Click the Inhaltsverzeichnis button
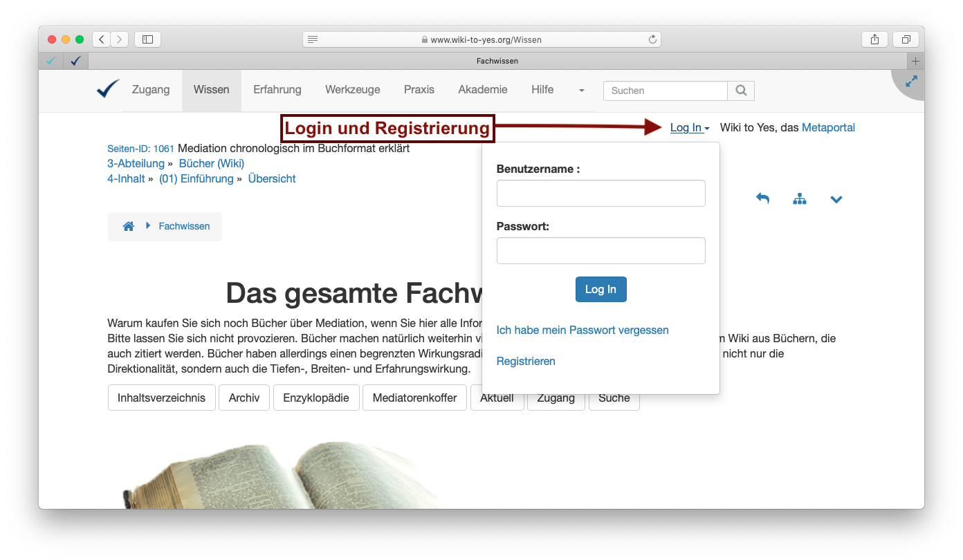This screenshot has height=560, width=963. pos(162,398)
